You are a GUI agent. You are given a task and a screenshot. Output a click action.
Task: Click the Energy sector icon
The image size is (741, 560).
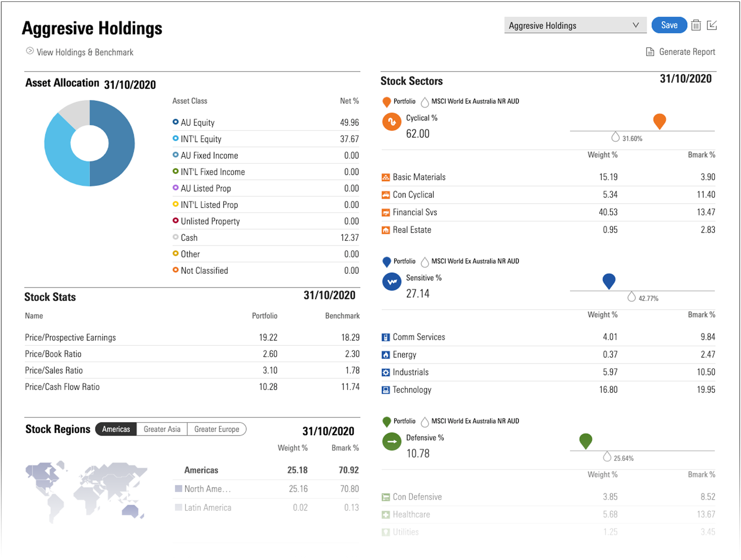(386, 355)
